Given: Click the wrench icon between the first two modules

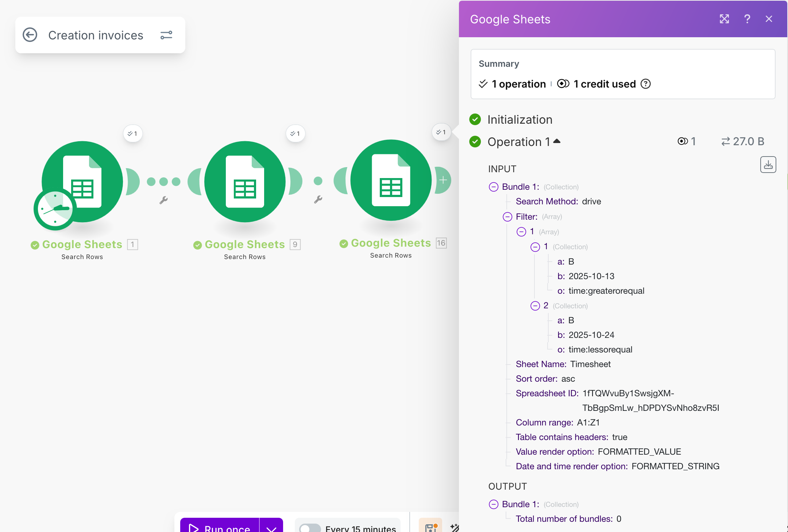Looking at the screenshot, I should click(163, 200).
